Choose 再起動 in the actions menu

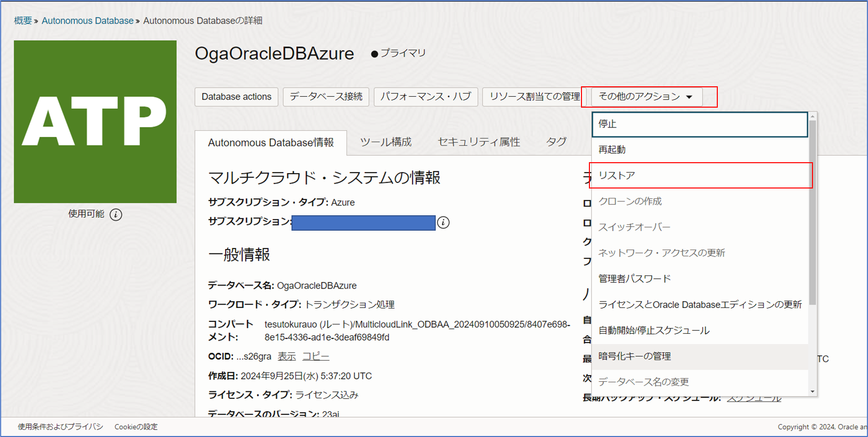[700, 150]
